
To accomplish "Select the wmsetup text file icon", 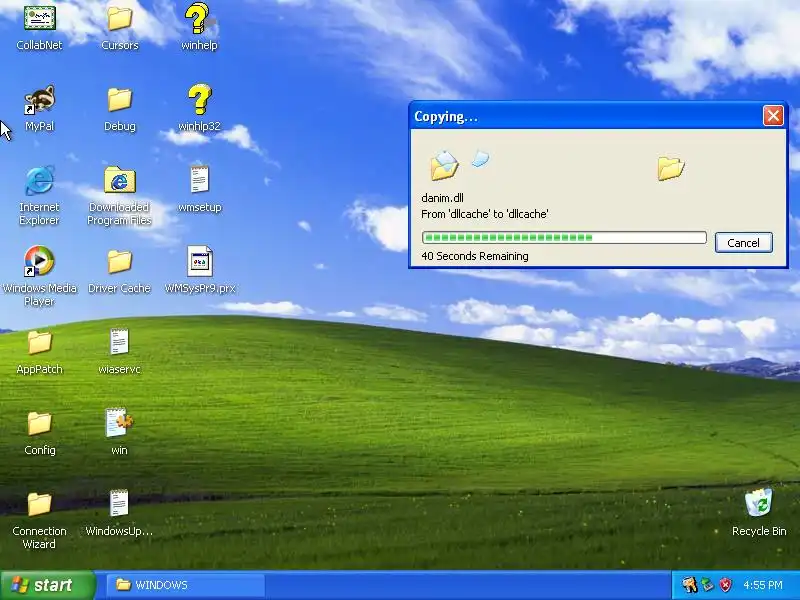I will coord(199,180).
